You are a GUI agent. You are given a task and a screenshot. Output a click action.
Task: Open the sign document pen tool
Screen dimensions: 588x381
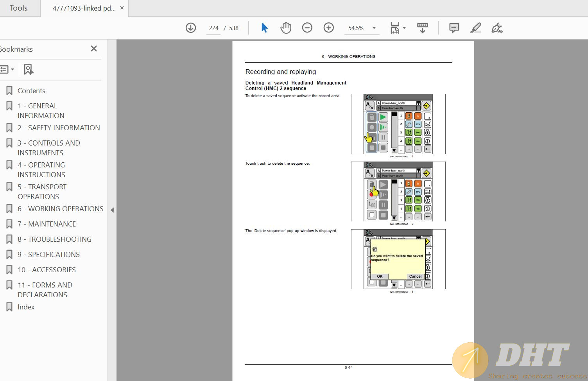coord(497,28)
